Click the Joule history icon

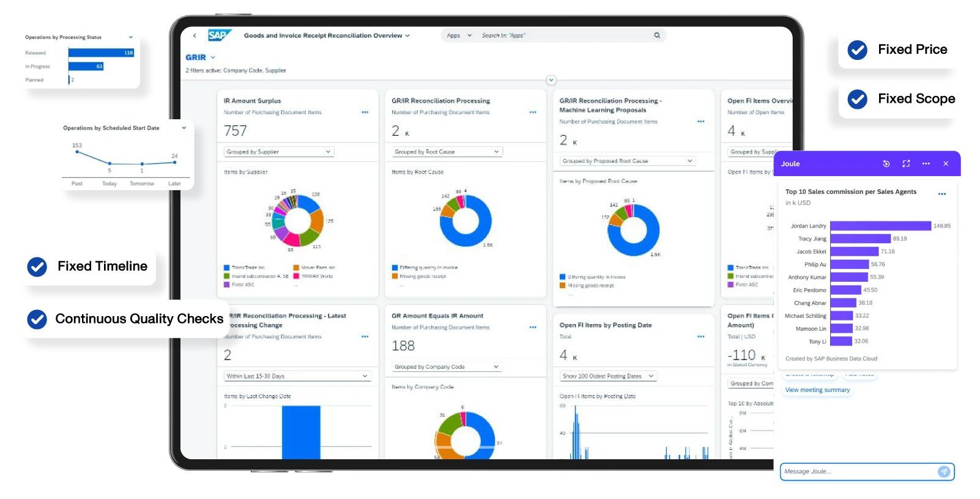point(886,164)
